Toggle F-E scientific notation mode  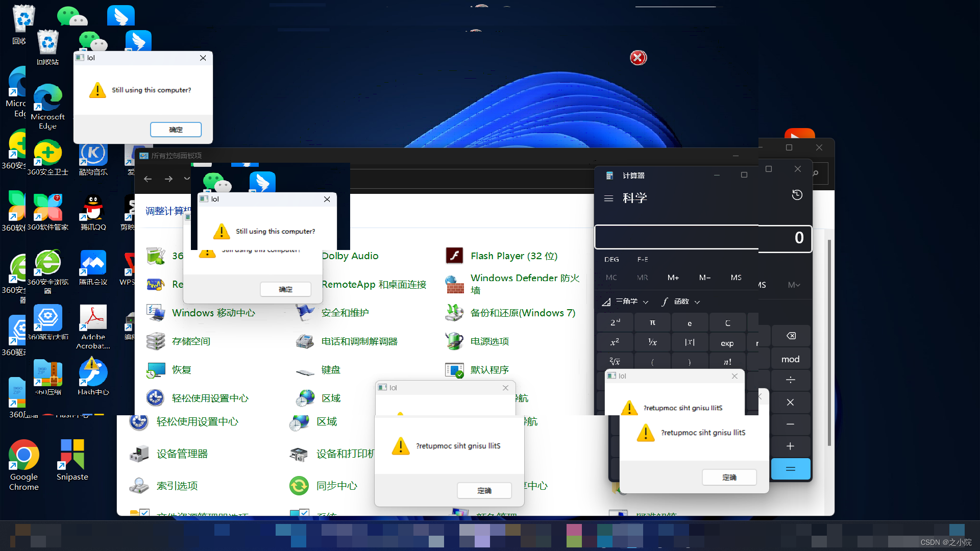(643, 259)
